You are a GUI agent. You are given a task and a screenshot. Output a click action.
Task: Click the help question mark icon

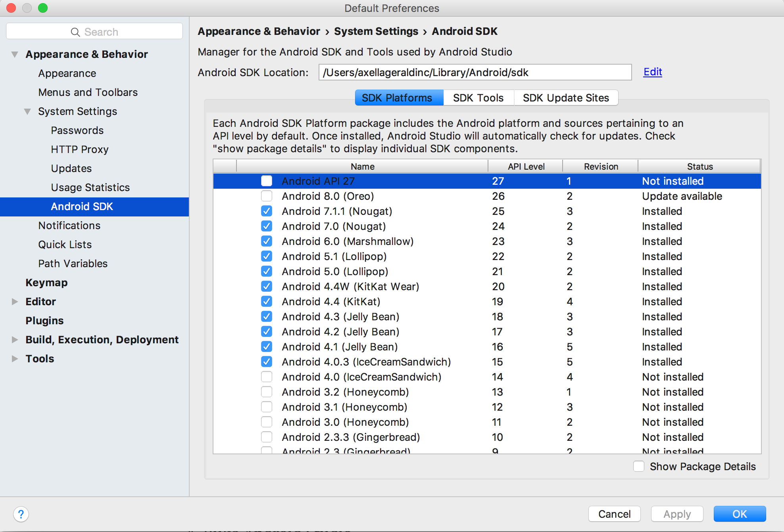point(21,514)
